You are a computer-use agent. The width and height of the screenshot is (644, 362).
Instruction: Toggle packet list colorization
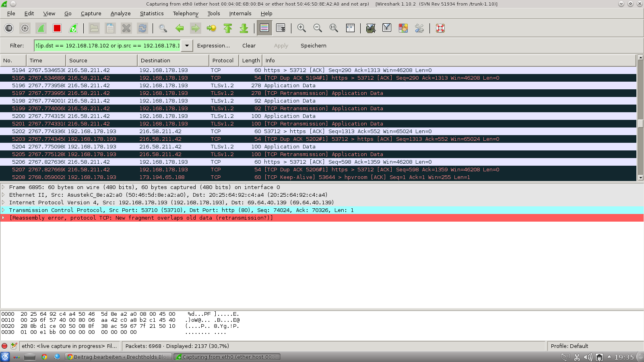click(264, 28)
